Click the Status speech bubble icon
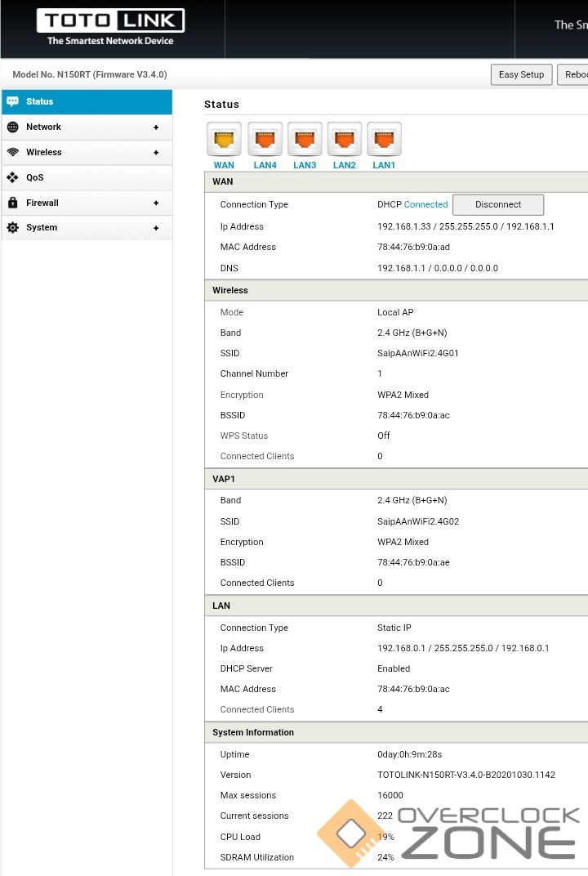 click(12, 101)
